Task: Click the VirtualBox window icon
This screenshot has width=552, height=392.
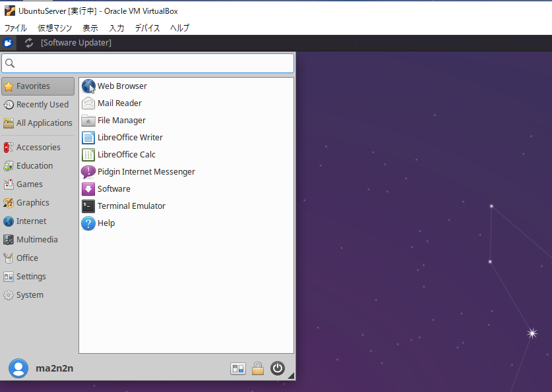Action: click(x=9, y=11)
